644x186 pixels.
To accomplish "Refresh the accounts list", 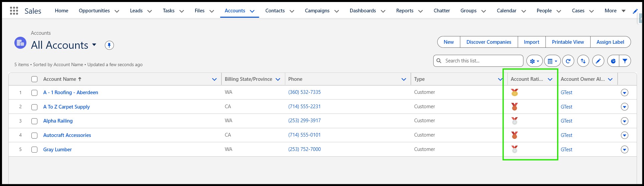I will tap(568, 61).
